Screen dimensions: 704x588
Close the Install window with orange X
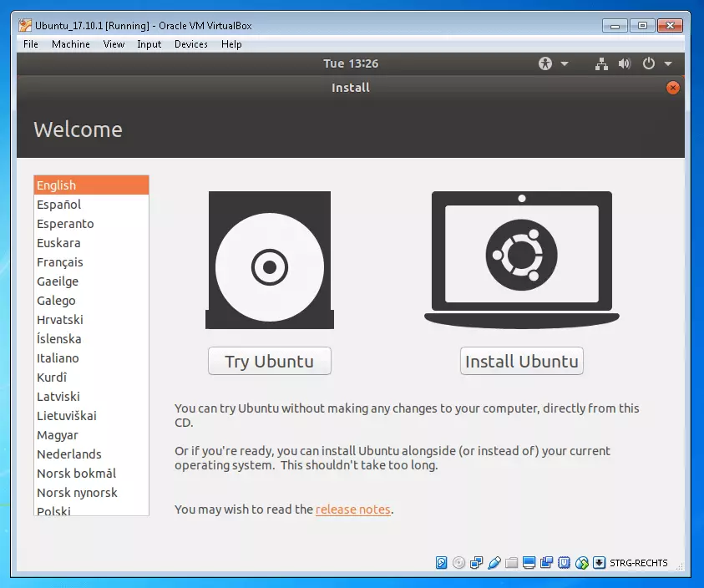click(673, 88)
